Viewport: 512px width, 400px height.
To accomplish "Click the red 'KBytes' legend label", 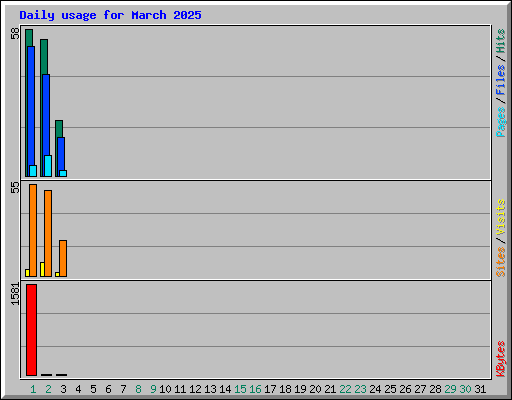I will (500, 359).
